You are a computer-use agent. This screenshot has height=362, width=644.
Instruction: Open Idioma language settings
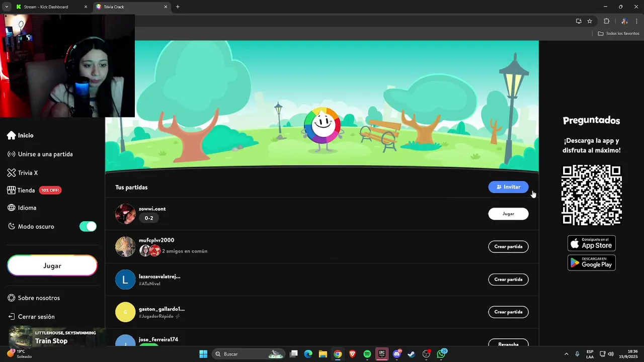tap(22, 208)
